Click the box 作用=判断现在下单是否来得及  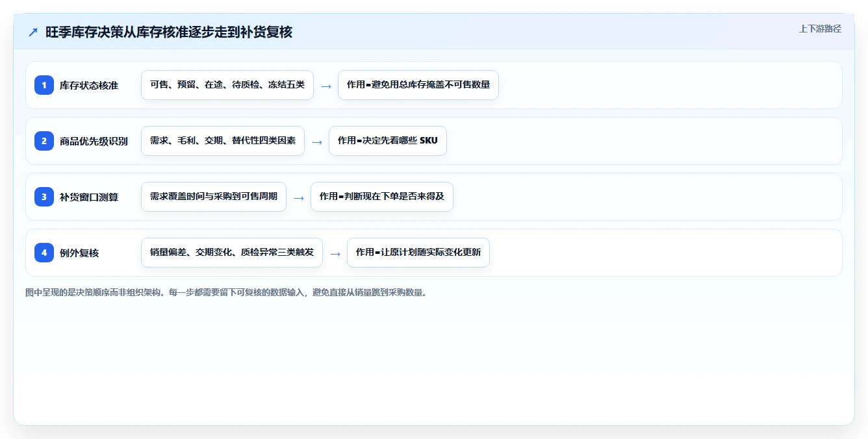pyautogui.click(x=382, y=197)
